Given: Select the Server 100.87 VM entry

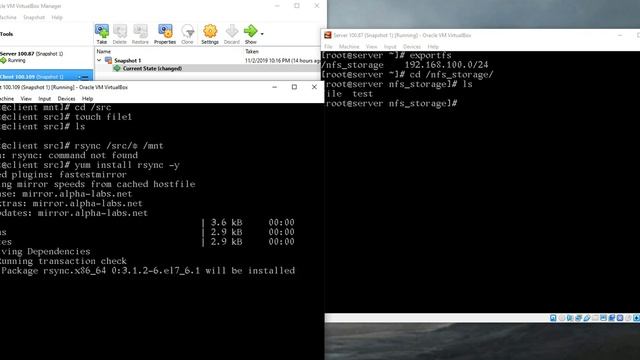Looking at the screenshot, I should (46, 57).
